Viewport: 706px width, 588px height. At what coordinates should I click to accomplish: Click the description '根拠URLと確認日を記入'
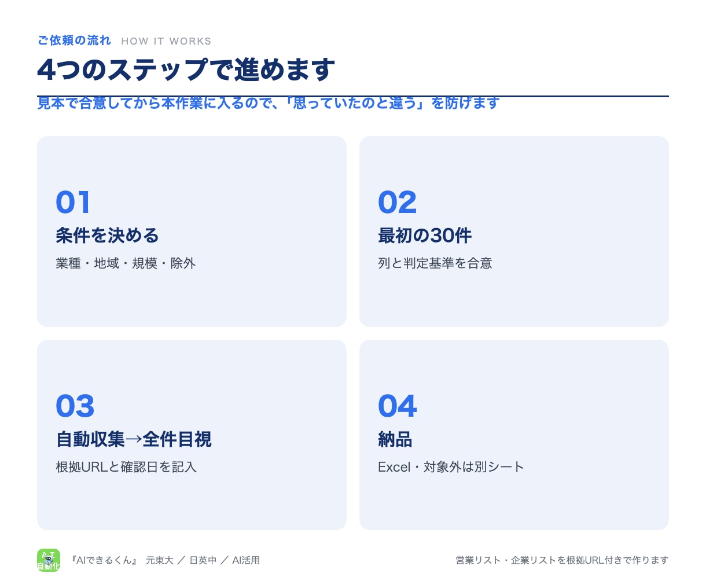tap(126, 467)
